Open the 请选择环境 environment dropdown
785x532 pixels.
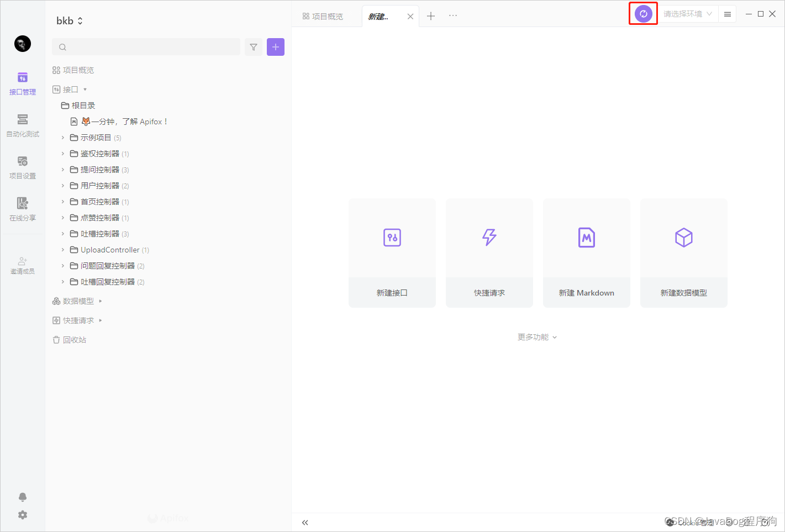[688, 14]
